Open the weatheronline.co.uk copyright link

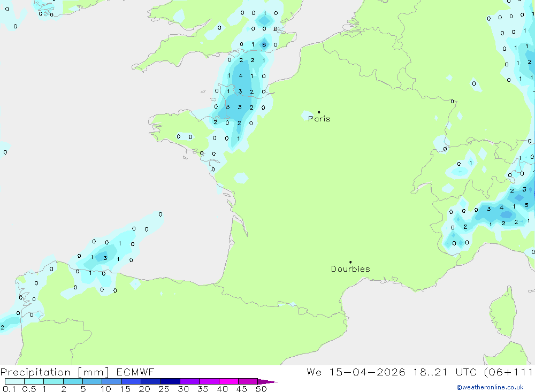click(490, 387)
